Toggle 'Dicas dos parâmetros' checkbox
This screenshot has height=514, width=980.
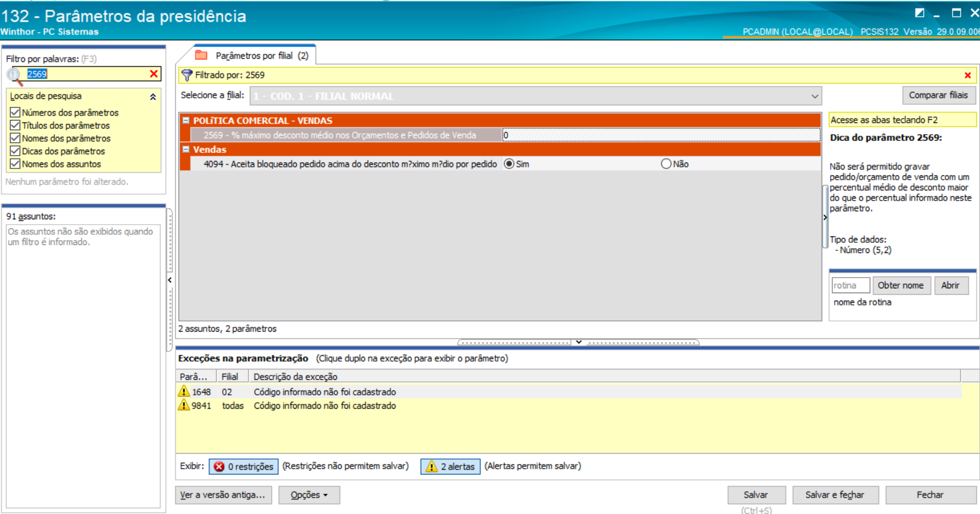coord(15,151)
